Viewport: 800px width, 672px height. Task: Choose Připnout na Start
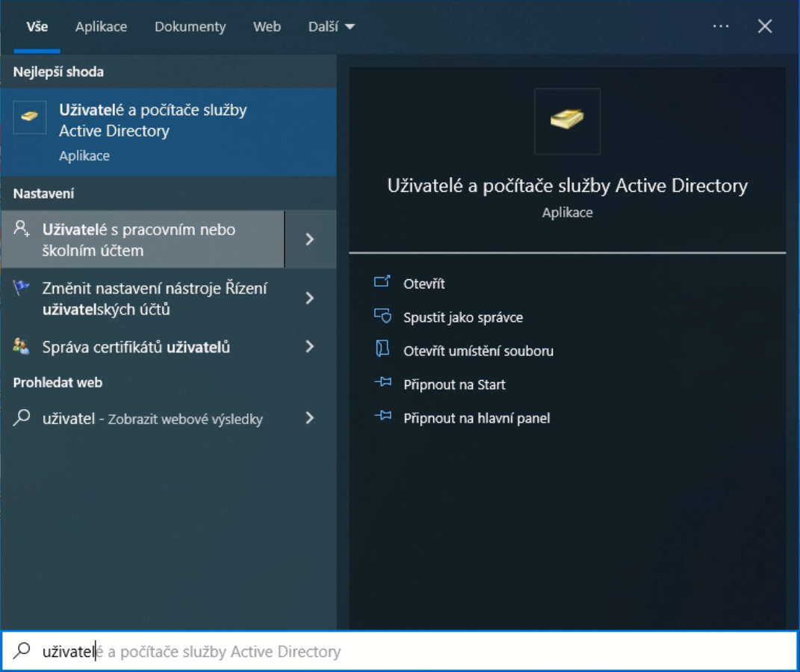point(455,385)
